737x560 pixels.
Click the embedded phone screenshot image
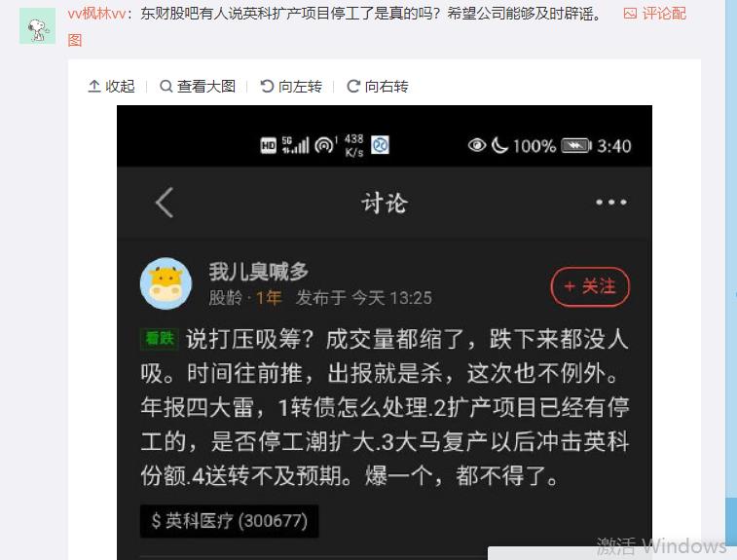click(385, 332)
